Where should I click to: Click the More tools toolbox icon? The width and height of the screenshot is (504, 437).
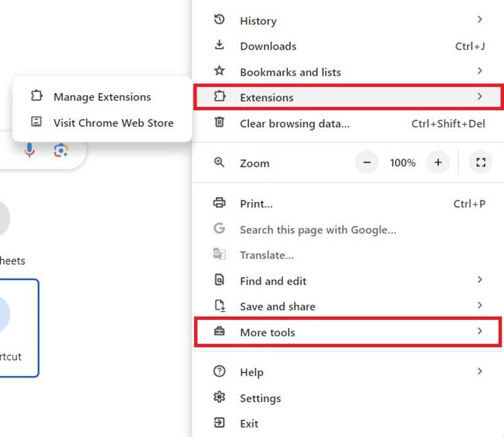[219, 331]
